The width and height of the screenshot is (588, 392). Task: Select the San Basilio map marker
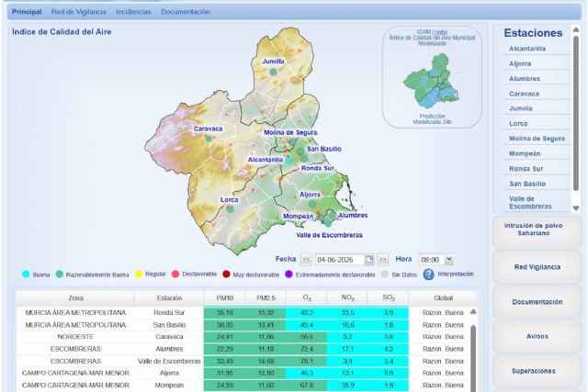[300, 151]
